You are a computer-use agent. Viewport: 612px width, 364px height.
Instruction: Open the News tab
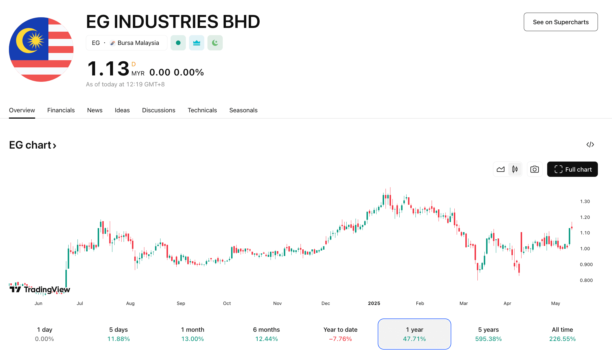click(95, 110)
